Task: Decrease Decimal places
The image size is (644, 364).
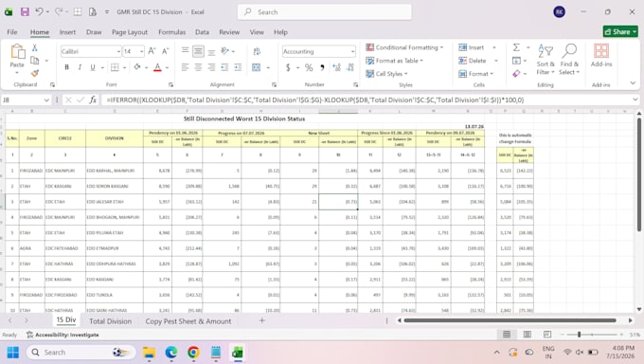Action: tap(350, 67)
